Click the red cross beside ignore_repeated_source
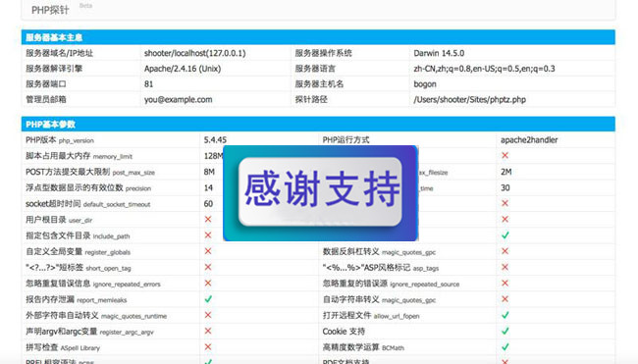This screenshot has height=364, width=638. (x=505, y=284)
